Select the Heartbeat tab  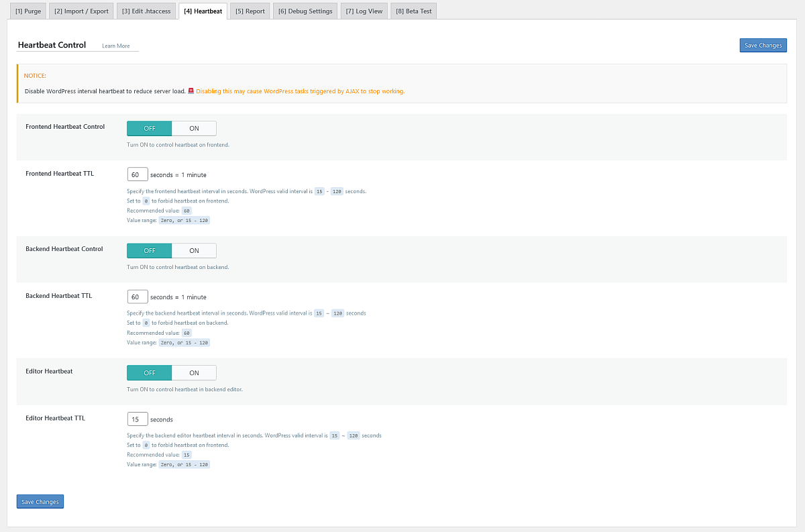pos(203,11)
